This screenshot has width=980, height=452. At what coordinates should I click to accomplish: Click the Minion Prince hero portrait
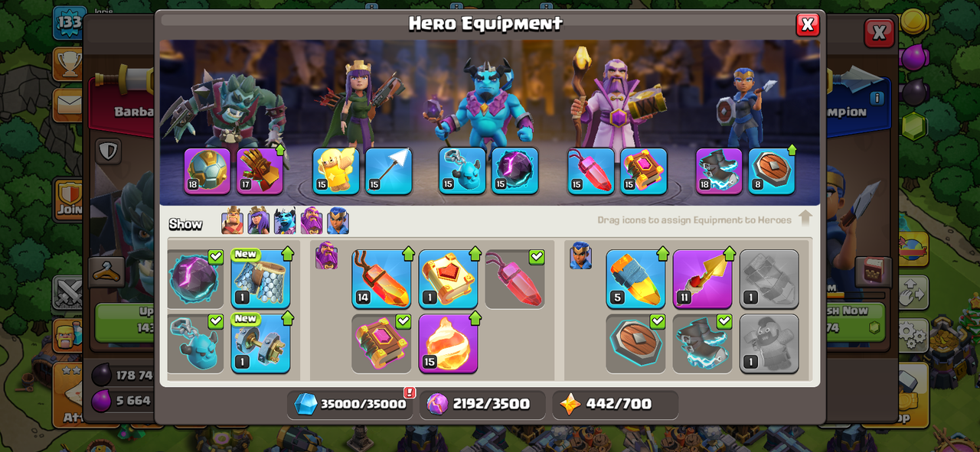point(485,103)
